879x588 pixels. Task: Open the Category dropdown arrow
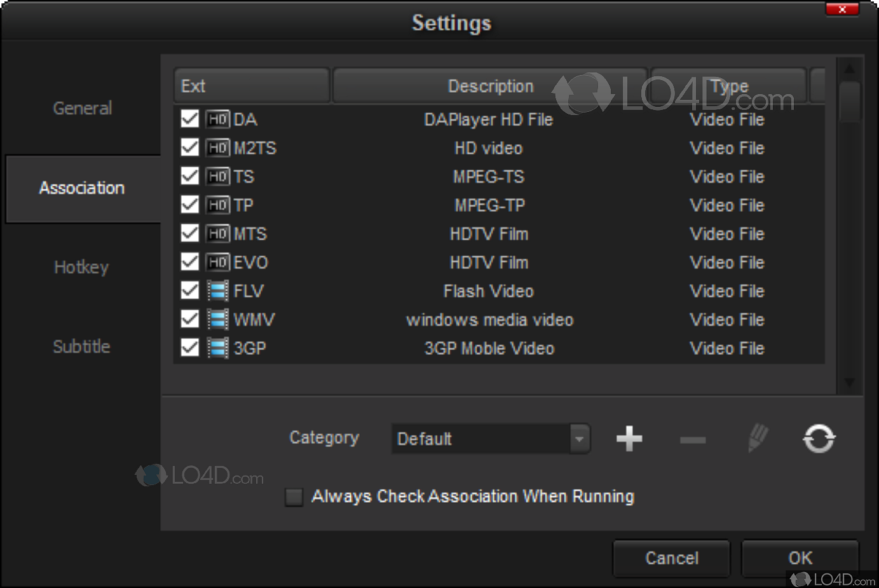[x=579, y=439]
